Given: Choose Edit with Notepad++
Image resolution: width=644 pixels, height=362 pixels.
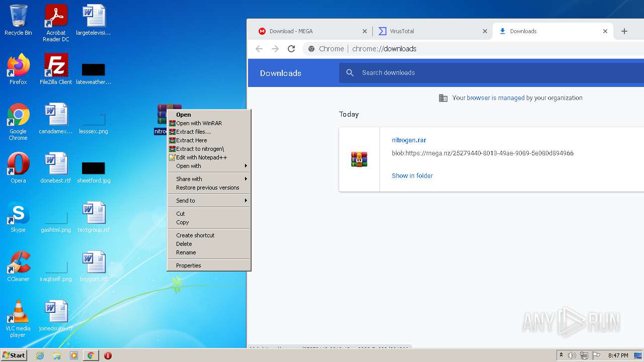Looking at the screenshot, I should click(x=209, y=157).
